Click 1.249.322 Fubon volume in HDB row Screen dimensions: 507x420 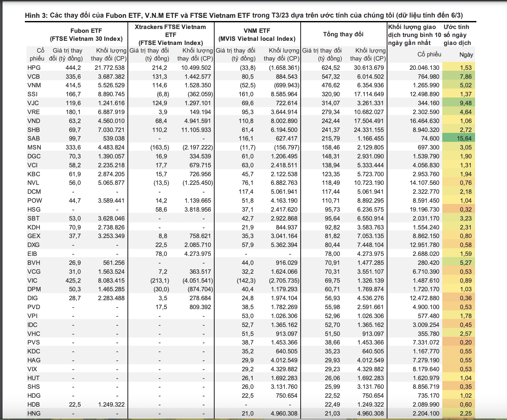111,404
